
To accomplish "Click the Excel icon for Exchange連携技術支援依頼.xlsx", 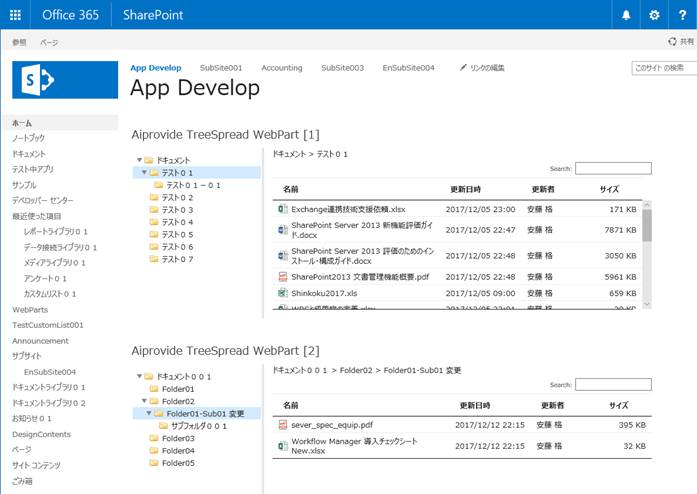I will pos(282,209).
